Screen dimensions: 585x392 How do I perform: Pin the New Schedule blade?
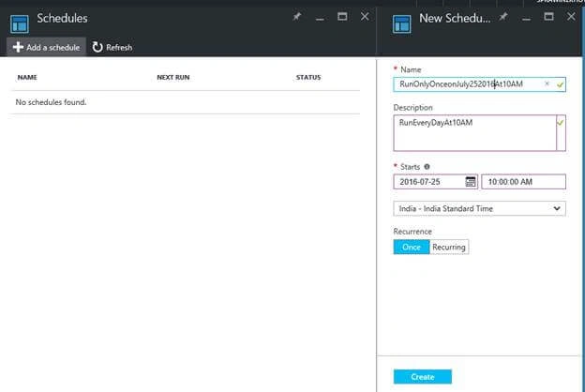click(x=503, y=17)
